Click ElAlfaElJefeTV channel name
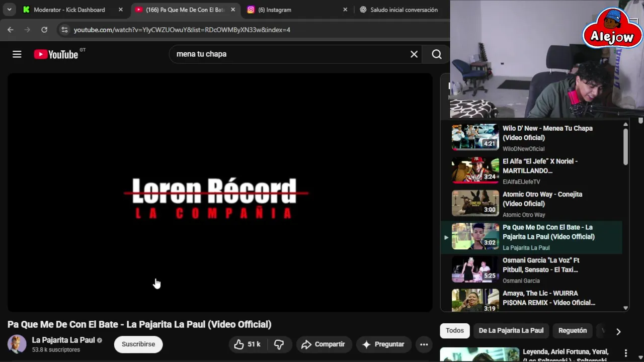Viewport: 644px width, 362px height. [521, 182]
